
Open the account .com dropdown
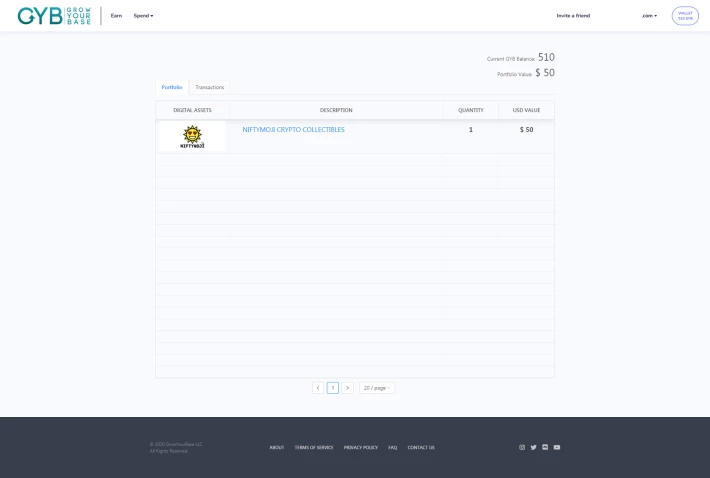(x=649, y=16)
